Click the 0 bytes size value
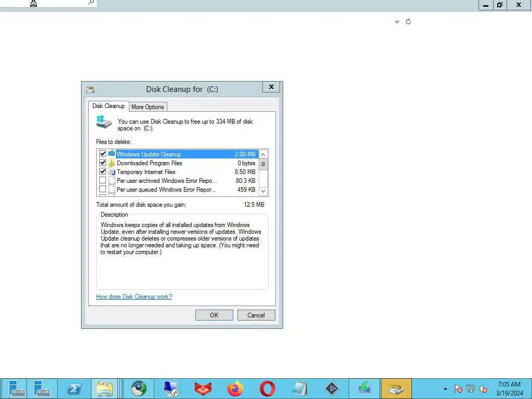 [x=246, y=163]
